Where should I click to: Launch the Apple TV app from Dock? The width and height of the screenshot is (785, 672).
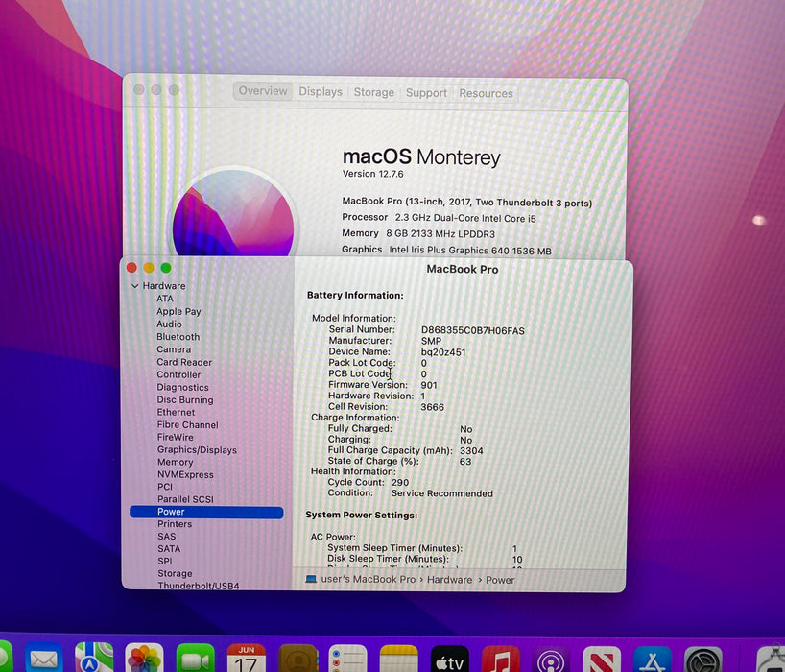point(450,659)
